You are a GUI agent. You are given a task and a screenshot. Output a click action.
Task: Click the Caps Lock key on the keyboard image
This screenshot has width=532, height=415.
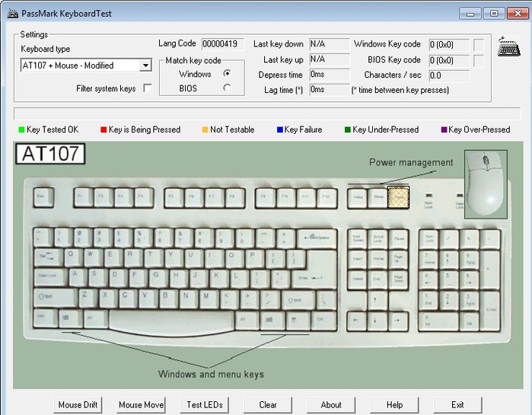click(51, 278)
